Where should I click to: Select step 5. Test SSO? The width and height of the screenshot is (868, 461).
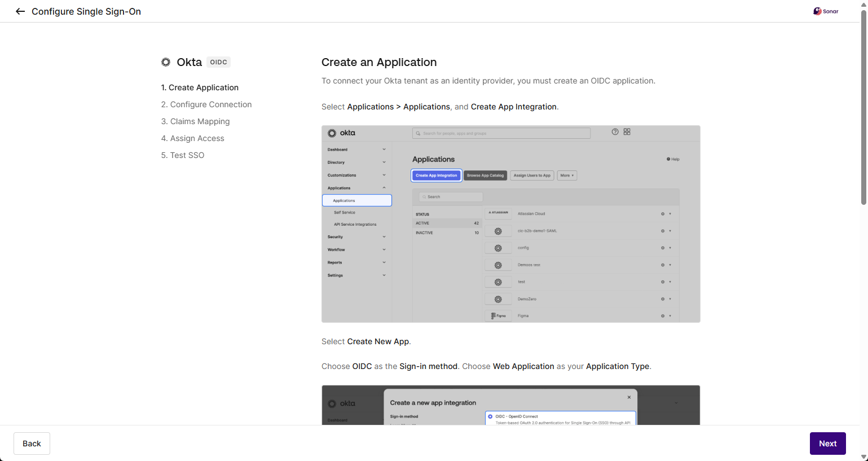click(183, 155)
